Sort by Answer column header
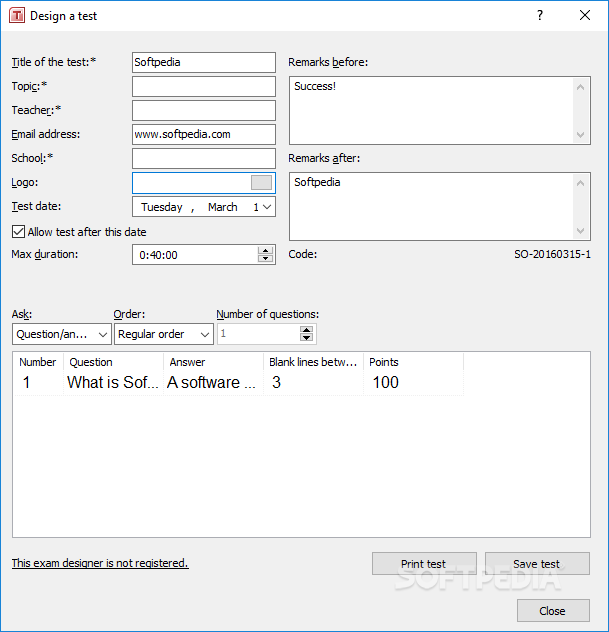This screenshot has height=632, width=609. click(x=213, y=362)
